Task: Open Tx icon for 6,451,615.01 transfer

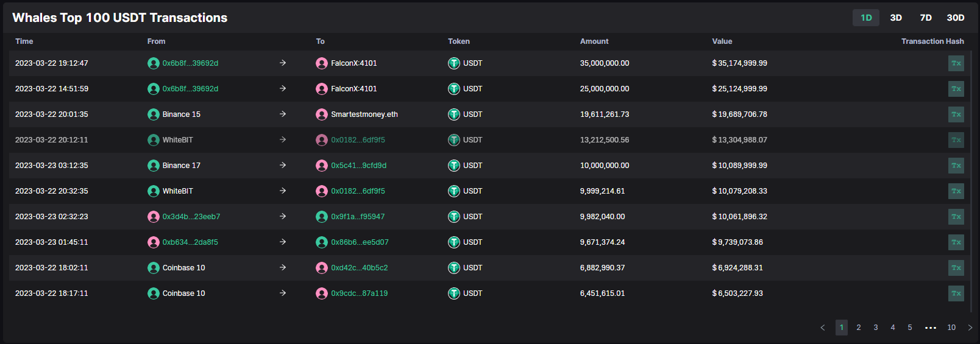Action: 956,293
